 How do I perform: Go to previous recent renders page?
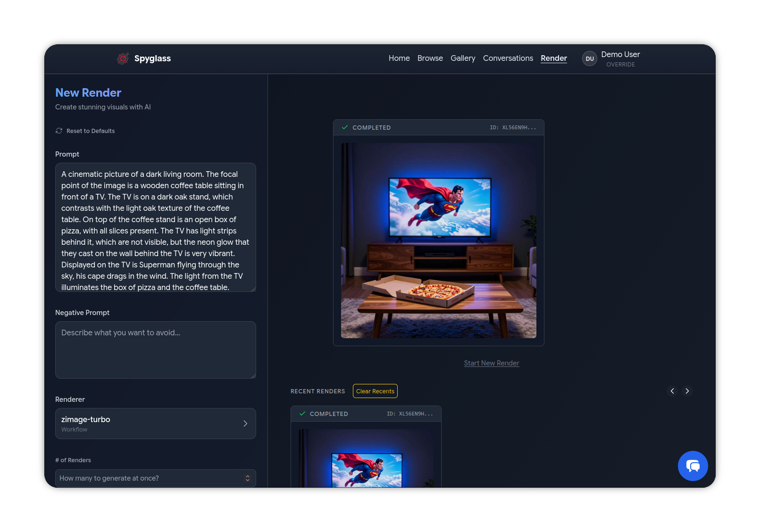[x=672, y=391]
